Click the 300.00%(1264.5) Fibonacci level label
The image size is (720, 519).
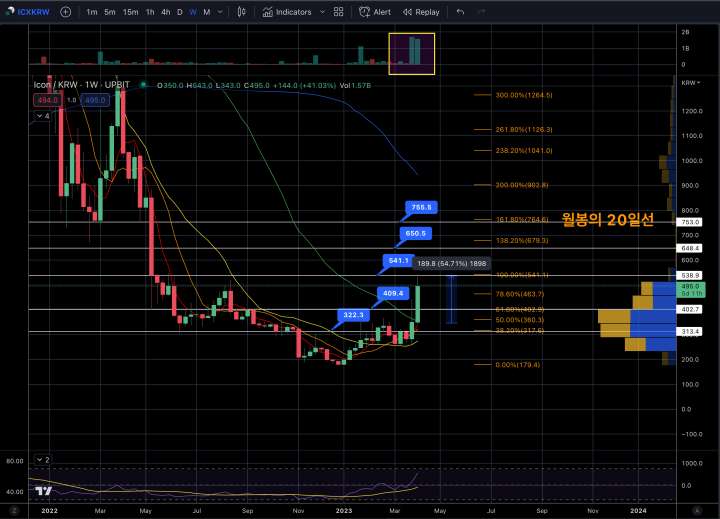tap(524, 95)
